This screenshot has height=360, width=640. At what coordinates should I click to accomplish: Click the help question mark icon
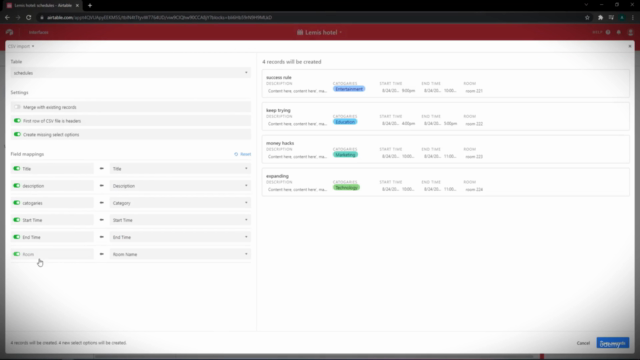(608, 32)
